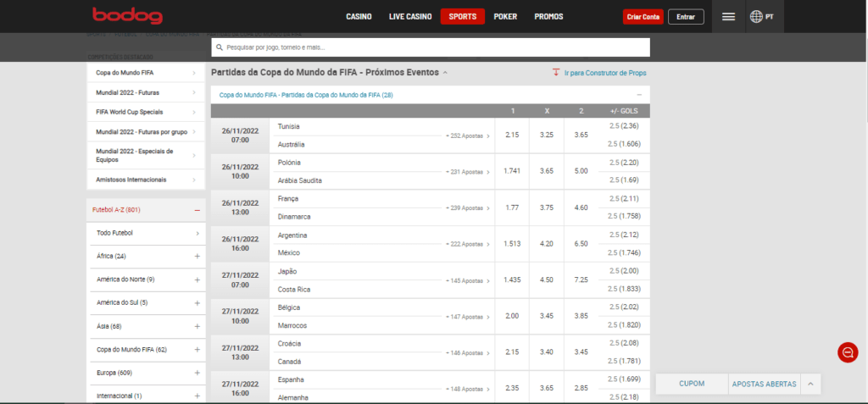Collapse Futebol A-Z with minus icon
This screenshot has height=404, width=868.
(x=197, y=210)
